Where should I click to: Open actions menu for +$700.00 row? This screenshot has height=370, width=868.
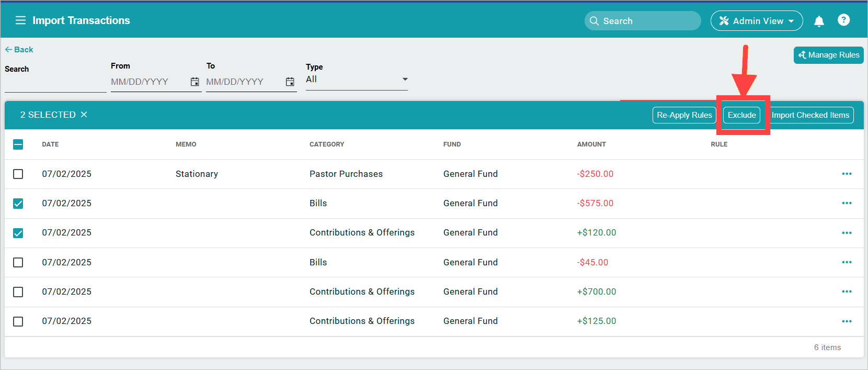[x=847, y=291]
